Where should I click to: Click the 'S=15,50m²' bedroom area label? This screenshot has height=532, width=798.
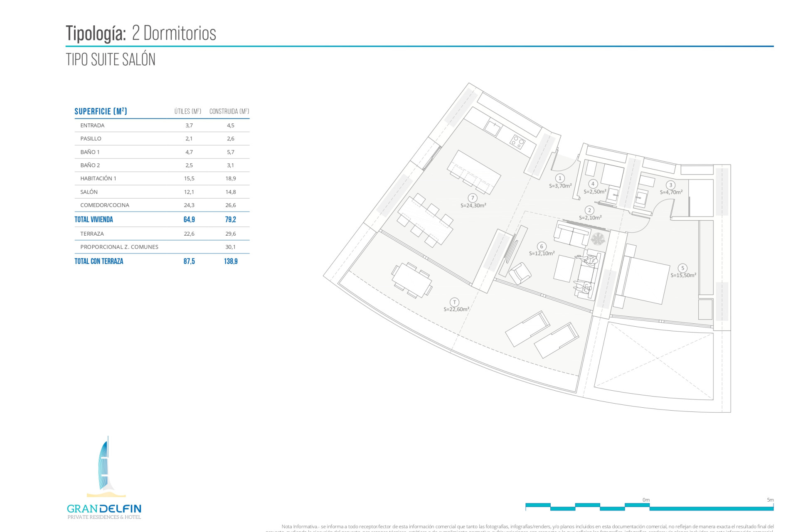683,275
